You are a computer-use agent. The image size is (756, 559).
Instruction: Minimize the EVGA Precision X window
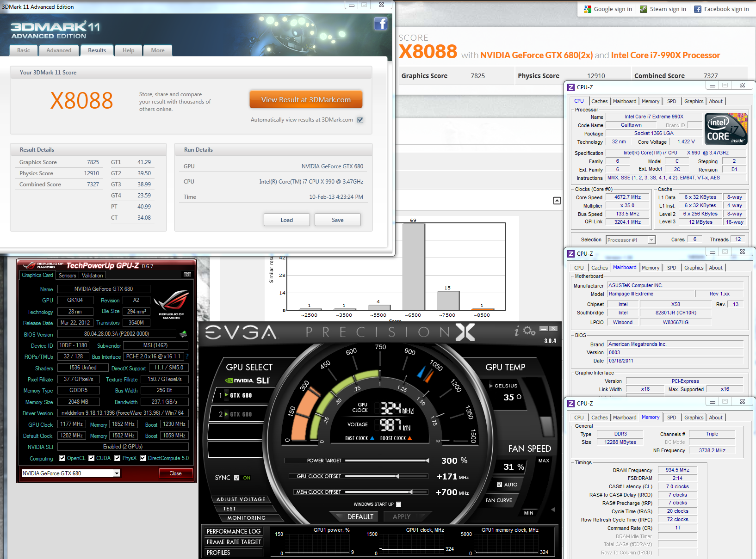click(544, 329)
